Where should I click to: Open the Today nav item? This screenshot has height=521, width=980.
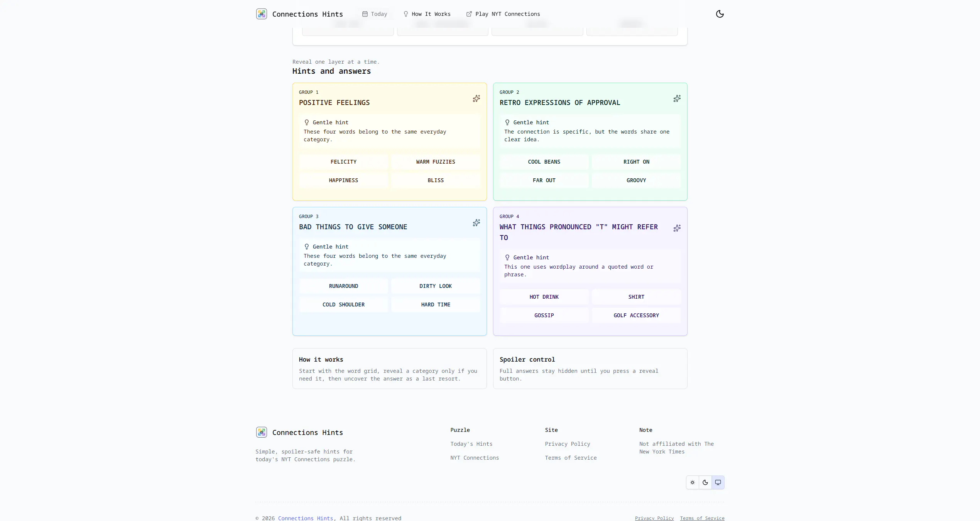click(x=375, y=14)
